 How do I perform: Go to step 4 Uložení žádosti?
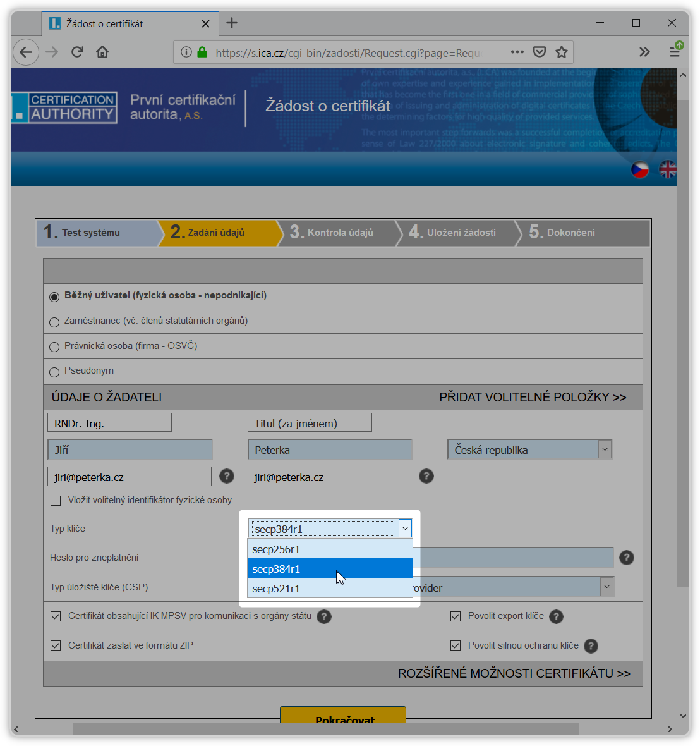pyautogui.click(x=457, y=233)
